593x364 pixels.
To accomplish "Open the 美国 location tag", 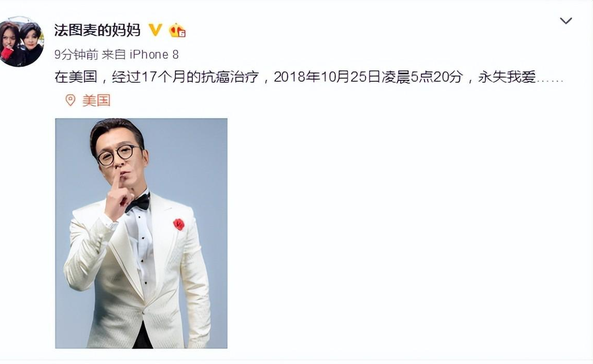I will pyautogui.click(x=96, y=100).
